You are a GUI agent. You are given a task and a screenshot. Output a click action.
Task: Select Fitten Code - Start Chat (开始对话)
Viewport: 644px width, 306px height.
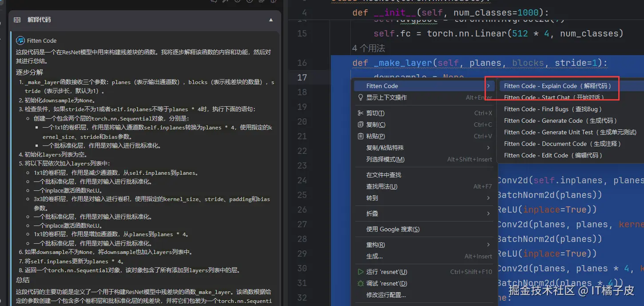571,97
